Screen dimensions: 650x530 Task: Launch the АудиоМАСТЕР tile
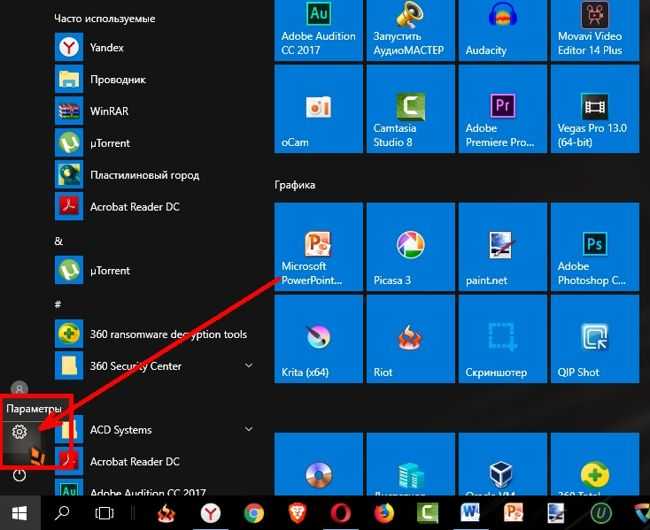point(410,31)
